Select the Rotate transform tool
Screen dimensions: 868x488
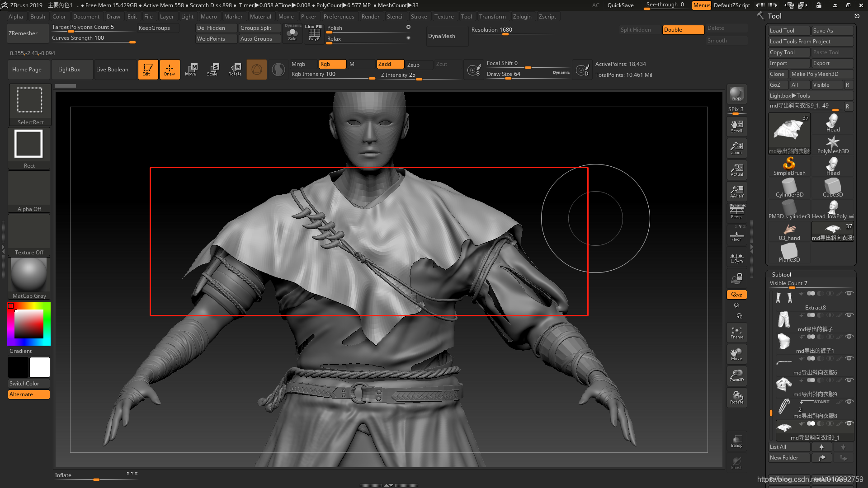pyautogui.click(x=235, y=70)
